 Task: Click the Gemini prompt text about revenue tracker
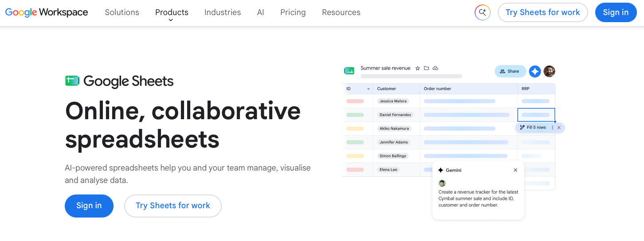(x=478, y=198)
